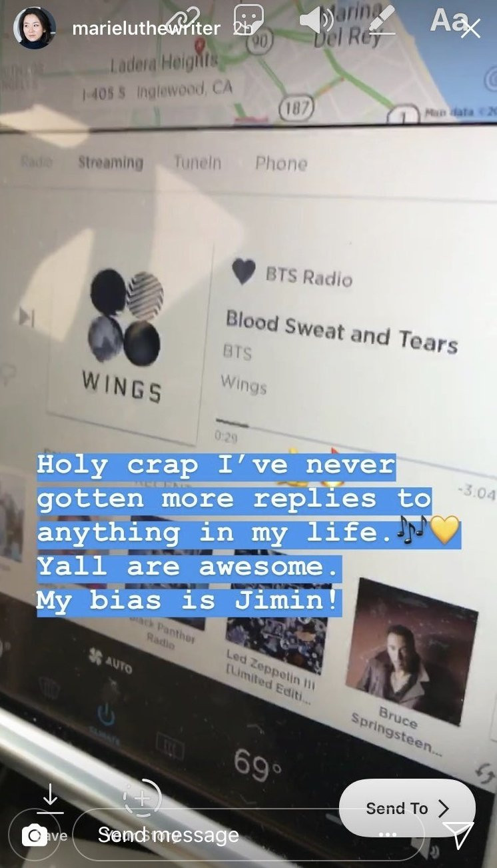Switch to the TuneIn tab
The height and width of the screenshot is (868, 497).
[x=197, y=163]
